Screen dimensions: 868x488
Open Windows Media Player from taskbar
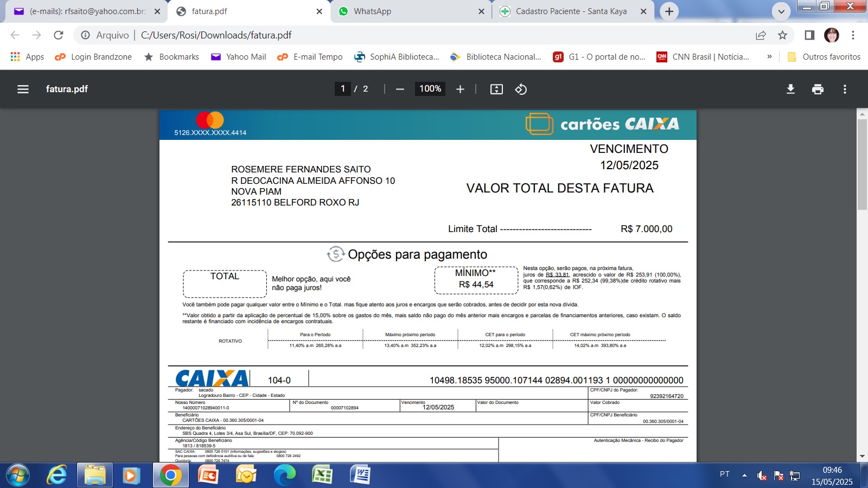[x=130, y=476]
